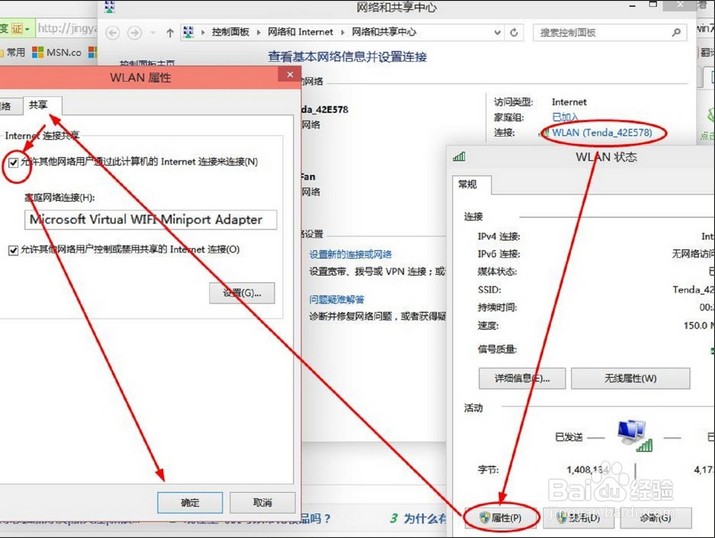Click the search magnifier icon
The image size is (715, 538).
[676, 32]
